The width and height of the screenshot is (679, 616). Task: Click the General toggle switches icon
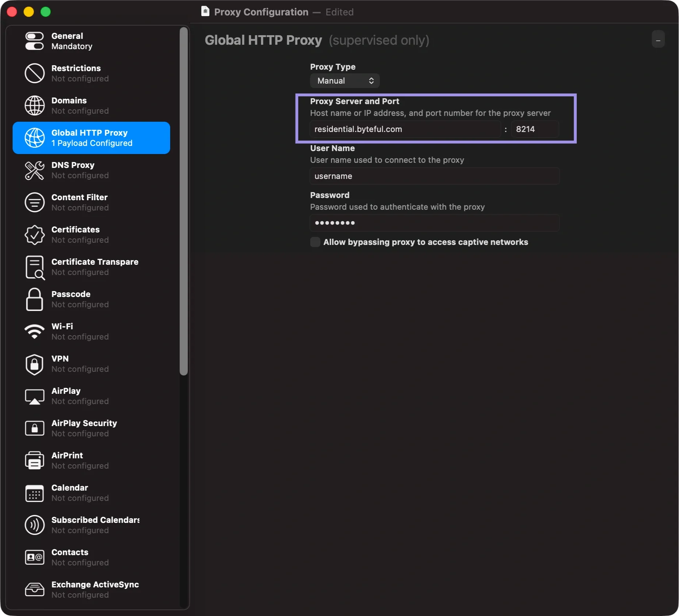click(x=34, y=41)
